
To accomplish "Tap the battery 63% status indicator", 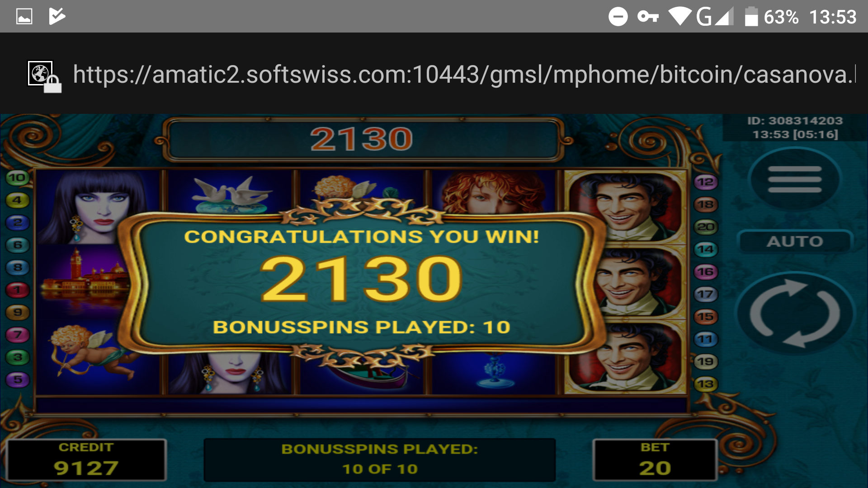I will click(771, 17).
